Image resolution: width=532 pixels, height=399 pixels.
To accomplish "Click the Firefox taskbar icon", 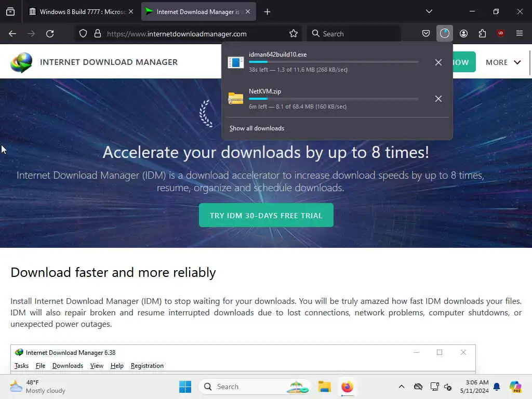I will point(347,387).
